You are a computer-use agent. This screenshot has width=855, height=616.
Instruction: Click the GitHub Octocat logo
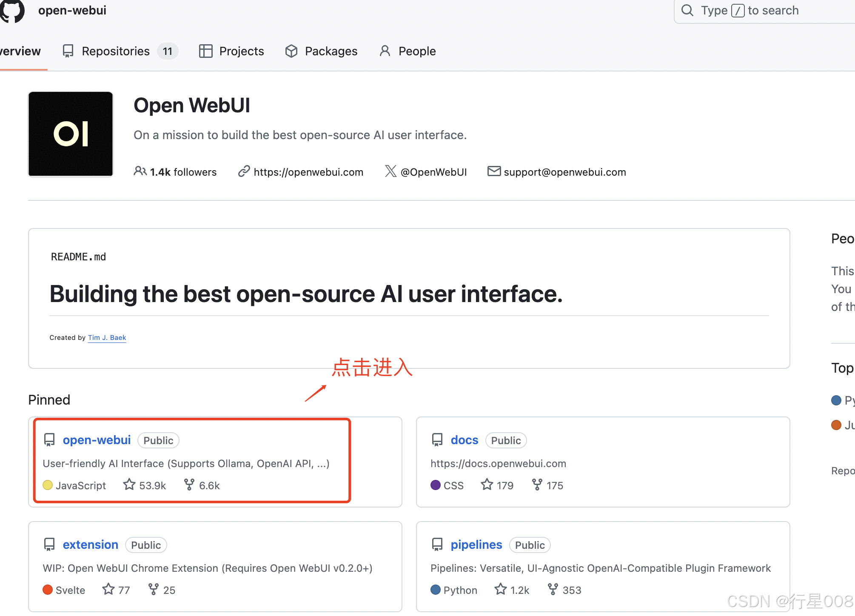[x=12, y=11]
